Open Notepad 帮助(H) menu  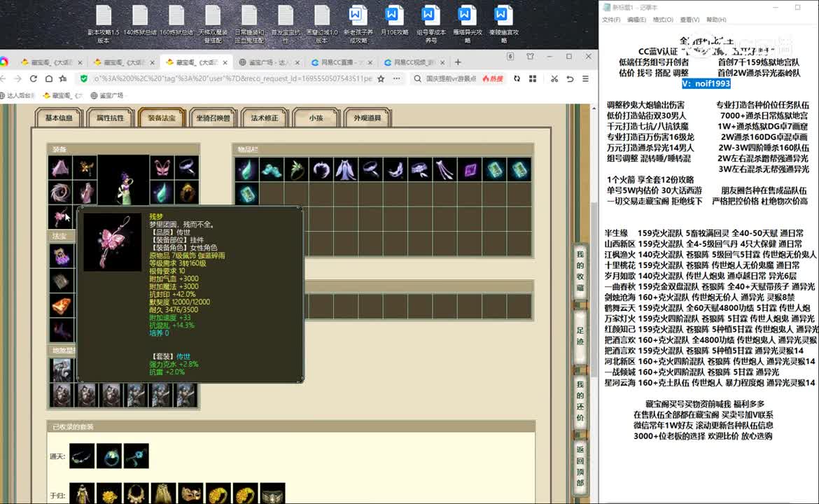coord(716,20)
